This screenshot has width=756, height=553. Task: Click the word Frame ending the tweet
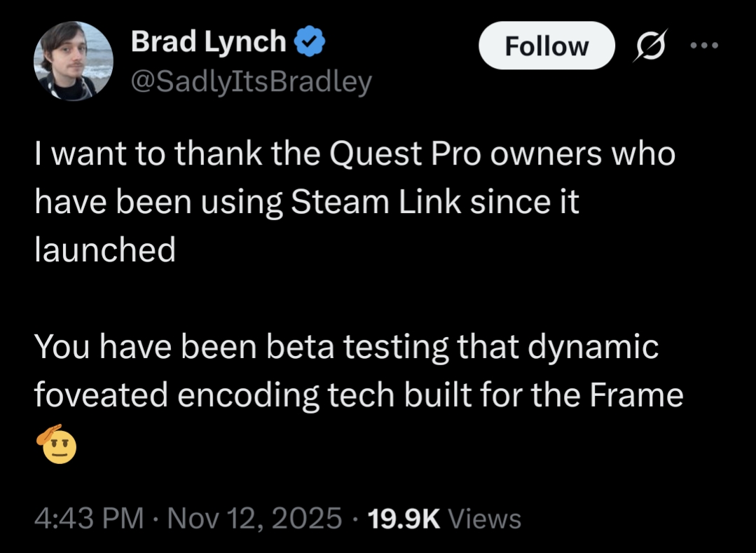[635, 395]
